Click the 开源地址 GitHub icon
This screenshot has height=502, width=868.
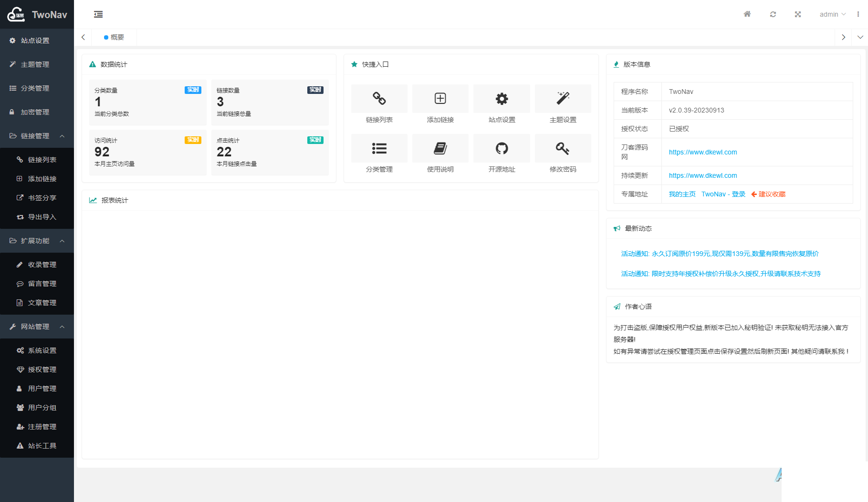click(502, 149)
